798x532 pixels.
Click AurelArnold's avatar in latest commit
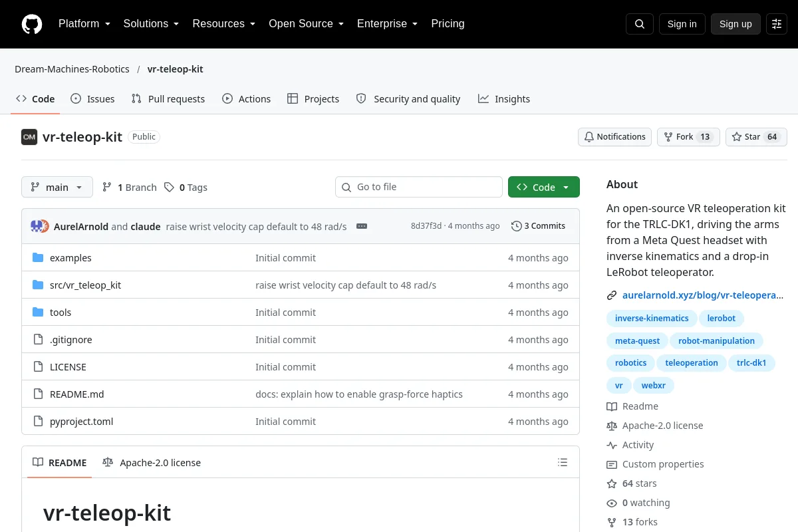37,226
